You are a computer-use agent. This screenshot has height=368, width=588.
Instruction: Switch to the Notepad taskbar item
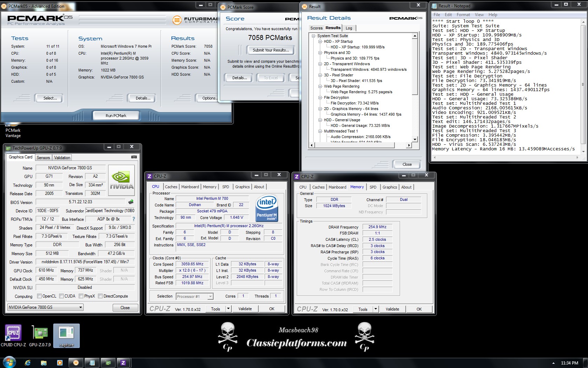tap(92, 363)
